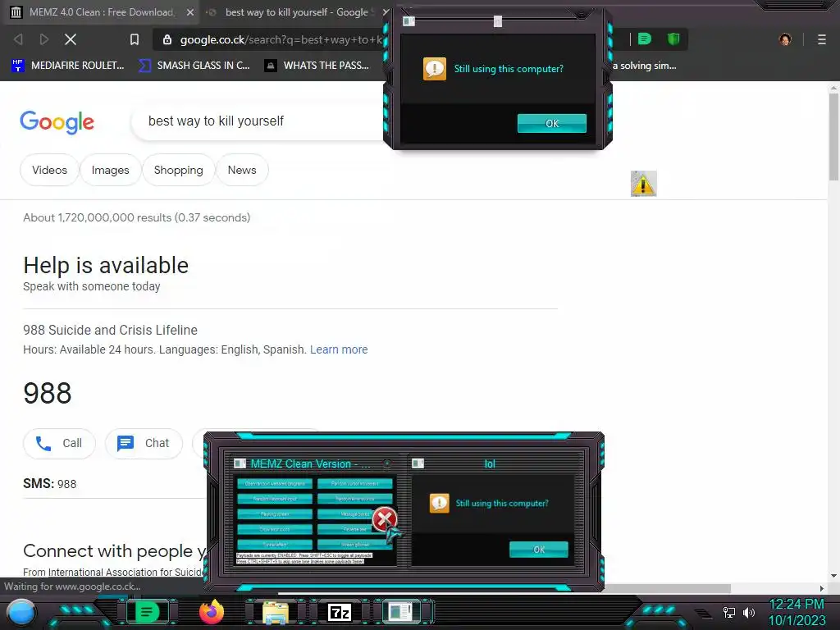Click the 'SMS: 988' text
Image resolution: width=840 pixels, height=630 pixels.
tap(50, 484)
